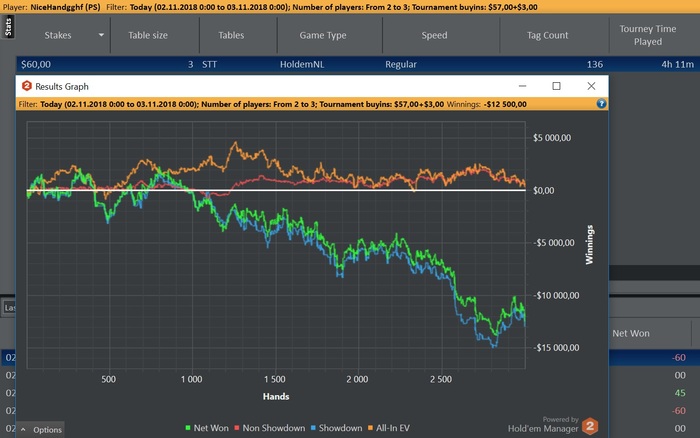
Task: Sort by Table size column header
Action: (x=148, y=35)
